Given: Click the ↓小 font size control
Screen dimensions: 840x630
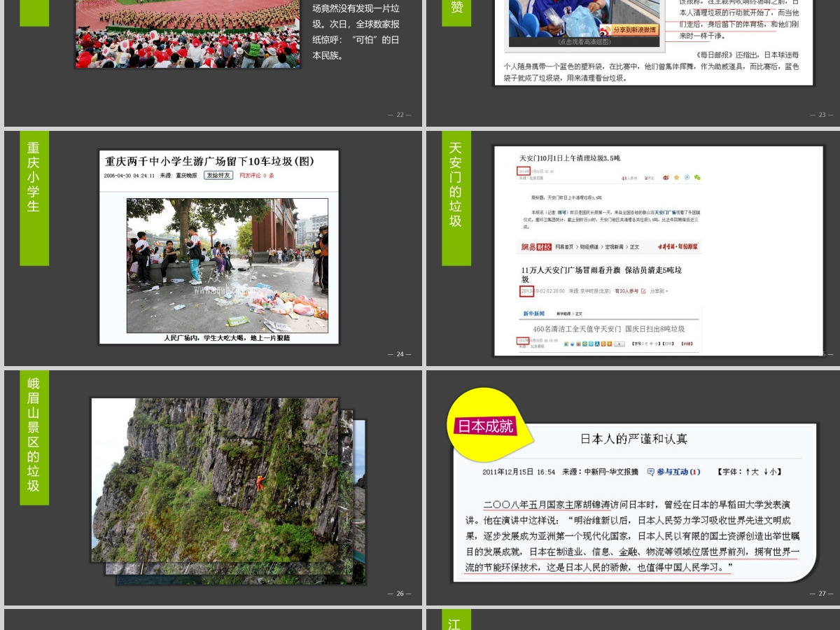Looking at the screenshot, I should coord(770,472).
